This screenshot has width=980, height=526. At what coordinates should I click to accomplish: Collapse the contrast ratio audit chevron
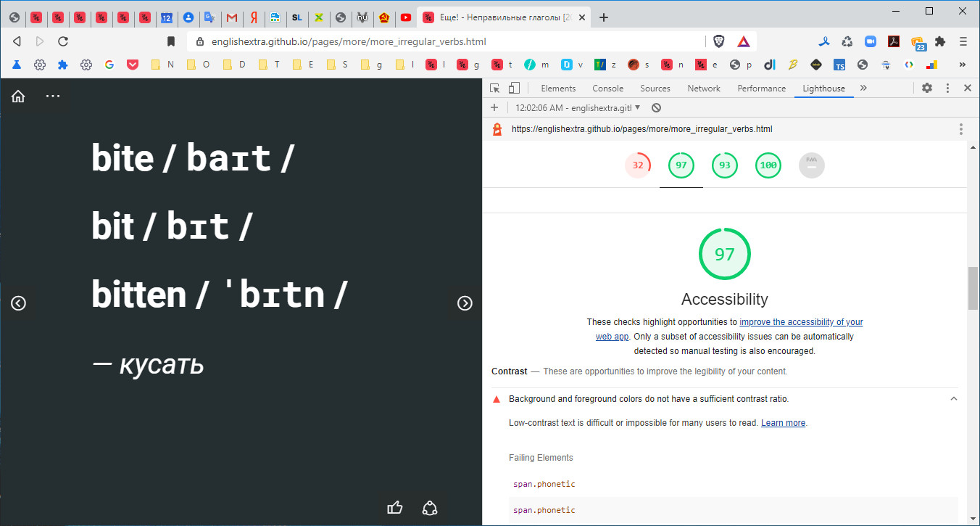pyautogui.click(x=954, y=399)
